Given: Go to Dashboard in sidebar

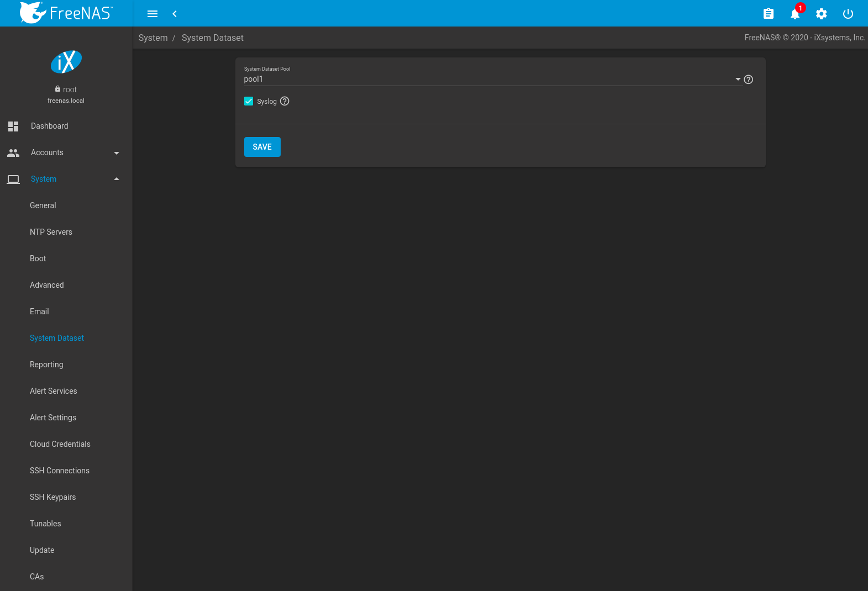Looking at the screenshot, I should [x=49, y=126].
